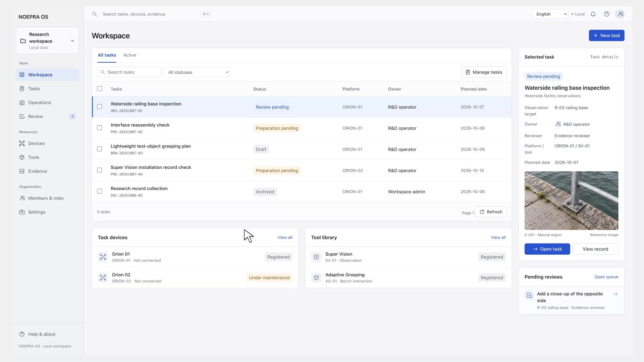Click the Adaptive Grasping tool cube icon
The width and height of the screenshot is (644, 362).
[x=316, y=278]
